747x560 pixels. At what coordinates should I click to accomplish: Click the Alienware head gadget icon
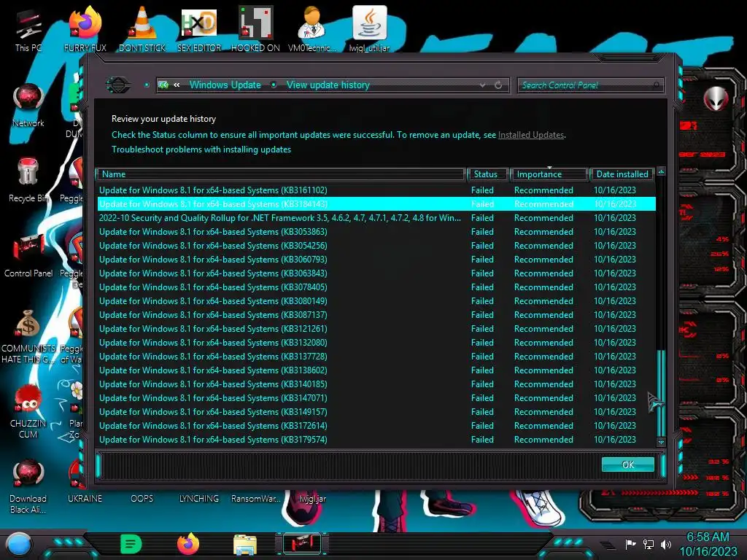pyautogui.click(x=716, y=99)
